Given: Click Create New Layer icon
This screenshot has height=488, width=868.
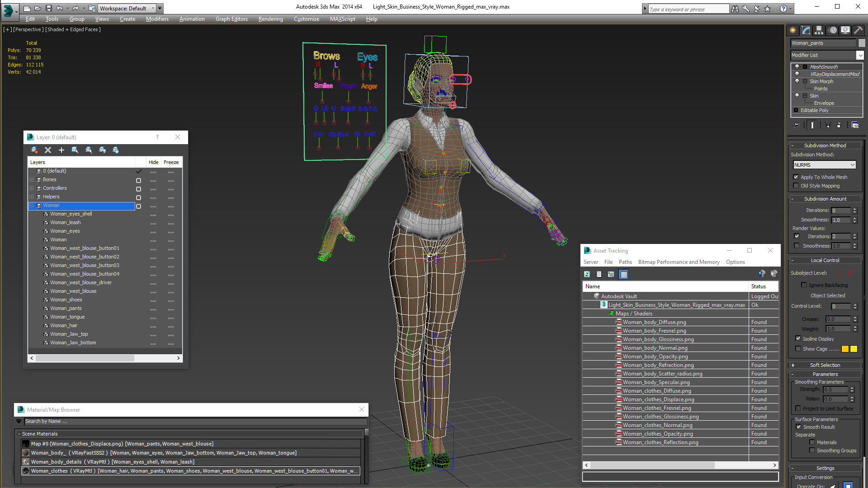Looking at the screenshot, I should point(34,150).
